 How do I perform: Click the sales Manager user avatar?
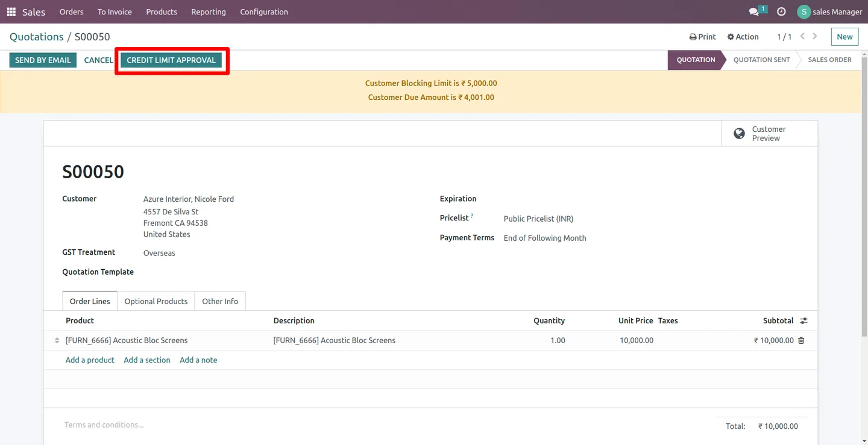(x=804, y=12)
